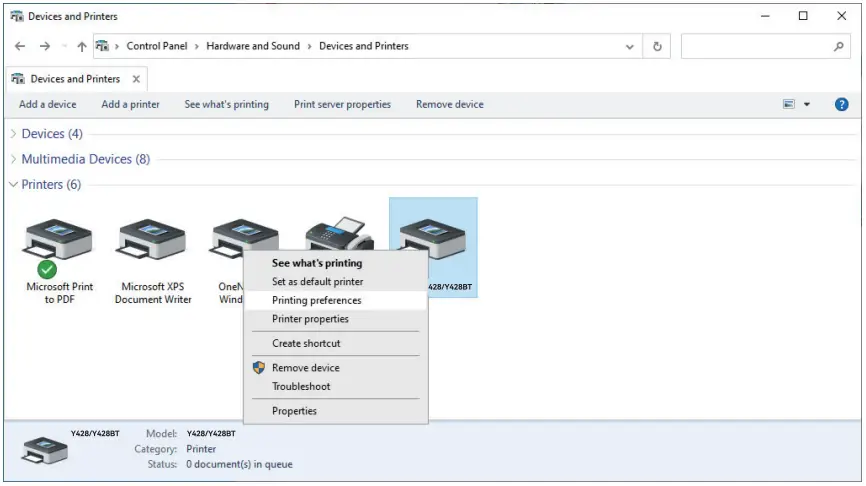Choose Troubleshoot from the context menu
This screenshot has height=486, width=866.
[x=301, y=387]
